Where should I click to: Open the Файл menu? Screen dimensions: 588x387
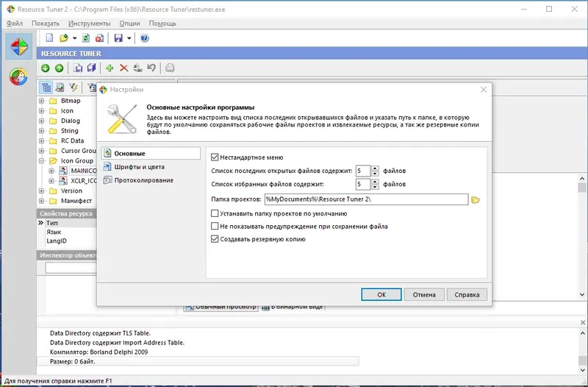point(15,24)
